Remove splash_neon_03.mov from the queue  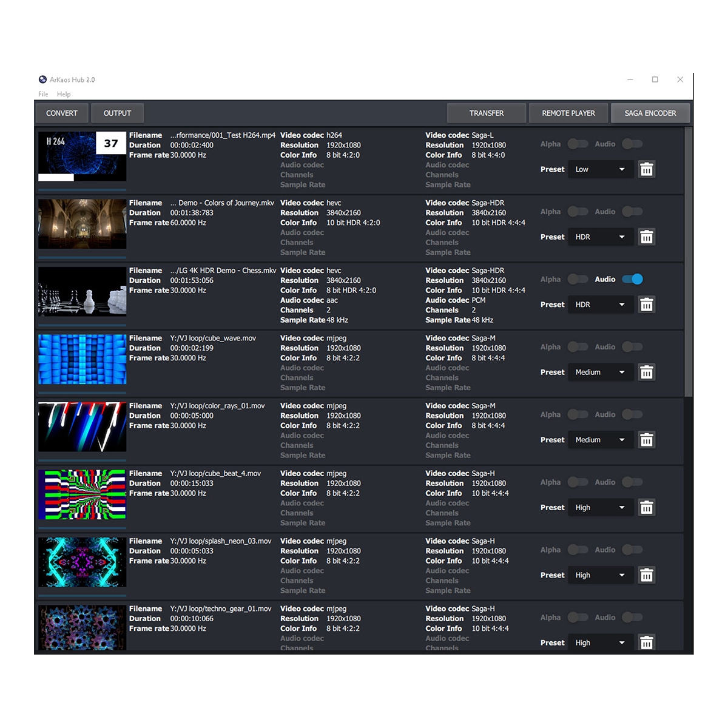point(647,575)
